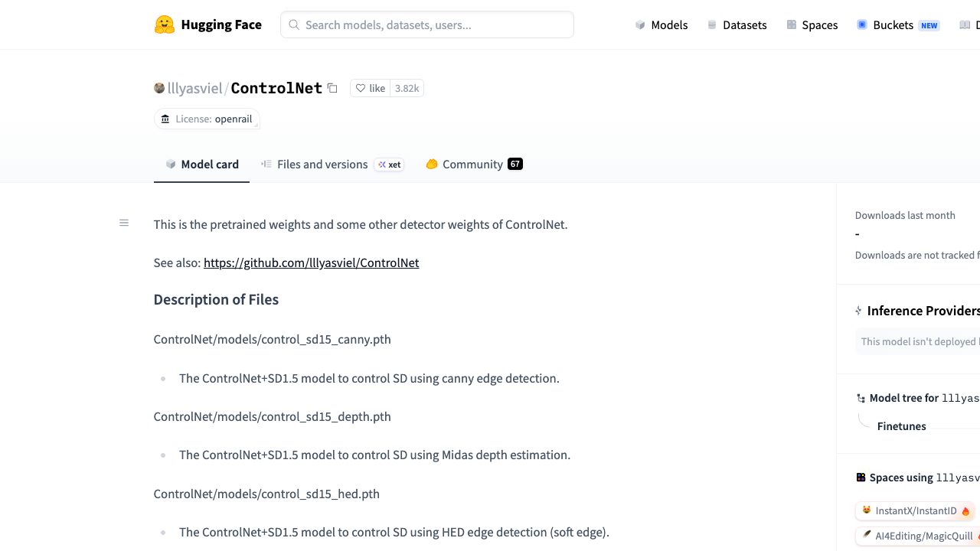Click the HED edge detection description

(x=394, y=532)
